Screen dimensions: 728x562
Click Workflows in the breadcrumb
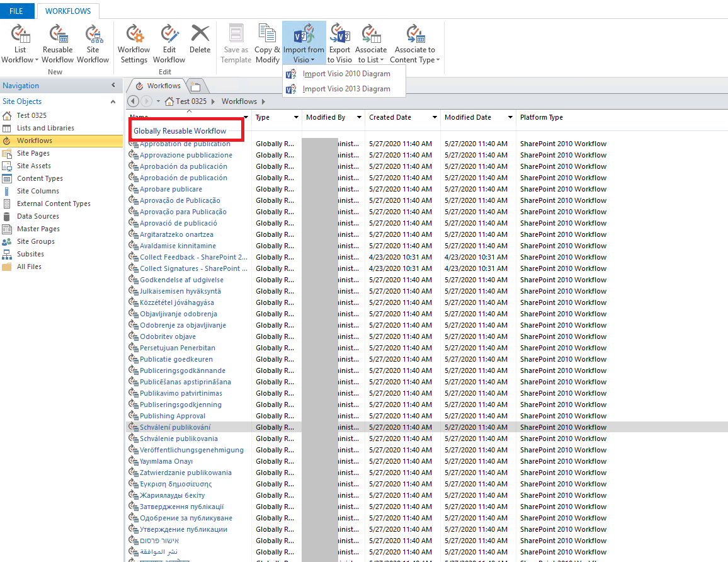coord(239,101)
